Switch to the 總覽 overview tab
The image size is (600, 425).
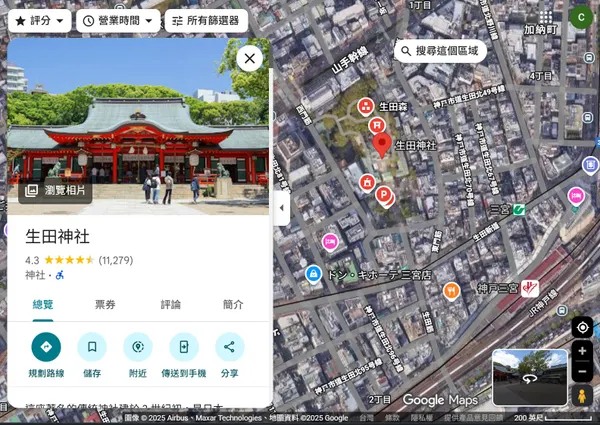(43, 305)
